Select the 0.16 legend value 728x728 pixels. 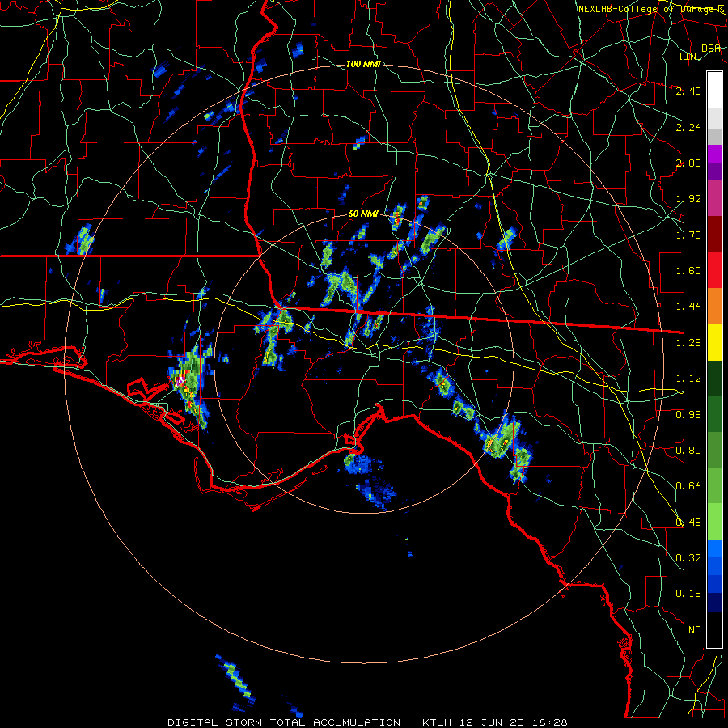(x=688, y=594)
